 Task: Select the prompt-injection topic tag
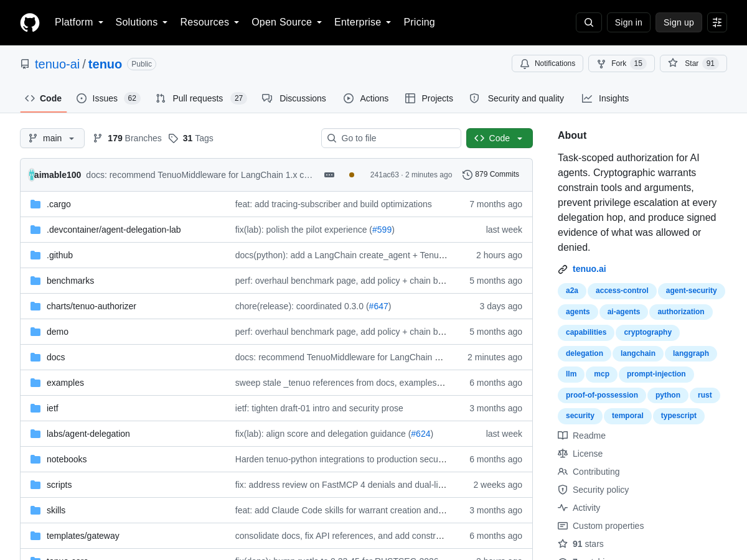[656, 374]
